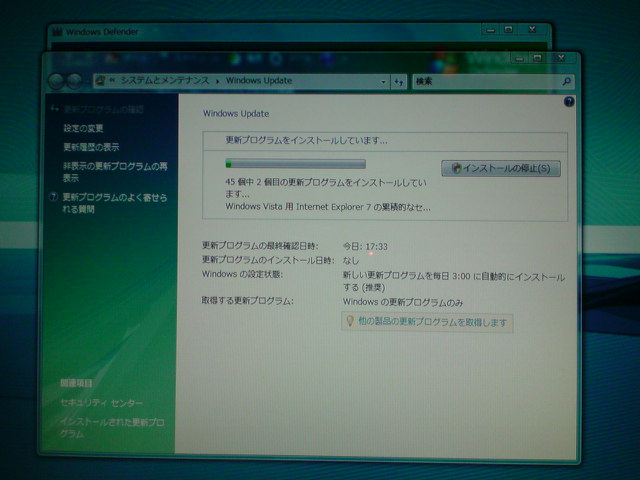The image size is (640, 480).
Task: Minimize the Windows Defender window
Action: [491, 30]
